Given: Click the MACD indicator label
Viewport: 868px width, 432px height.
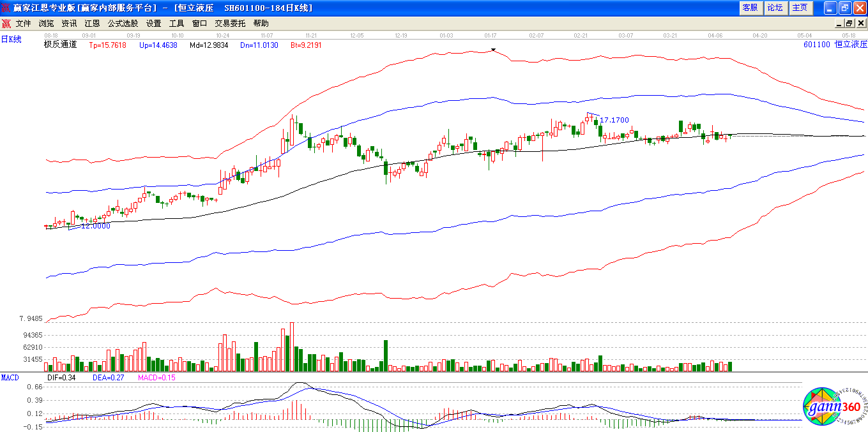Looking at the screenshot, I should (x=10, y=378).
